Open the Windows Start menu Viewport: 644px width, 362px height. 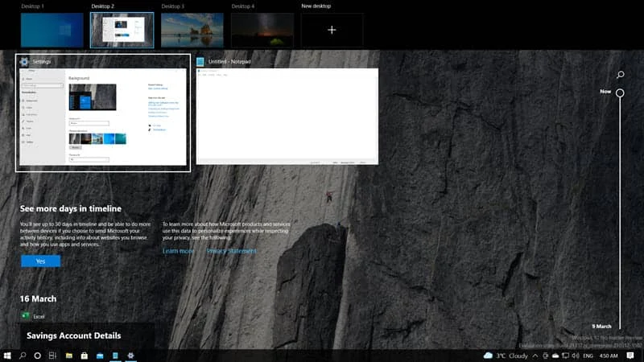click(7, 356)
